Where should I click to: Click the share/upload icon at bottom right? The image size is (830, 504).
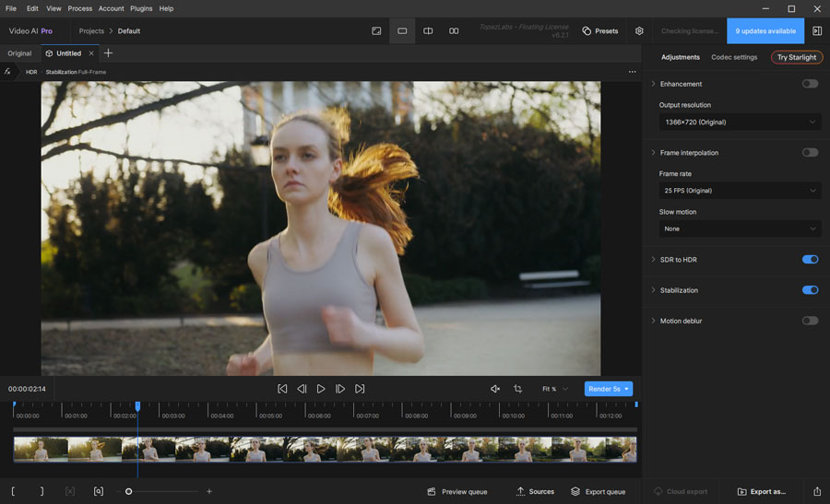coord(817,491)
